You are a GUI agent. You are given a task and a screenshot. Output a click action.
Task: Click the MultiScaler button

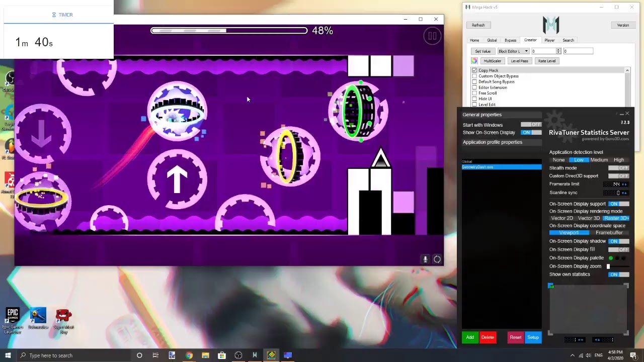point(492,61)
